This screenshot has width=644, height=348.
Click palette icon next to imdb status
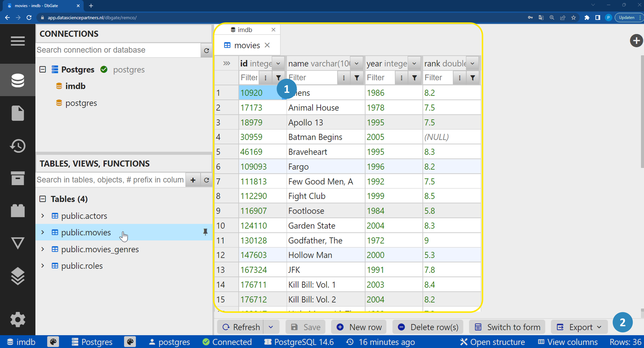point(53,342)
